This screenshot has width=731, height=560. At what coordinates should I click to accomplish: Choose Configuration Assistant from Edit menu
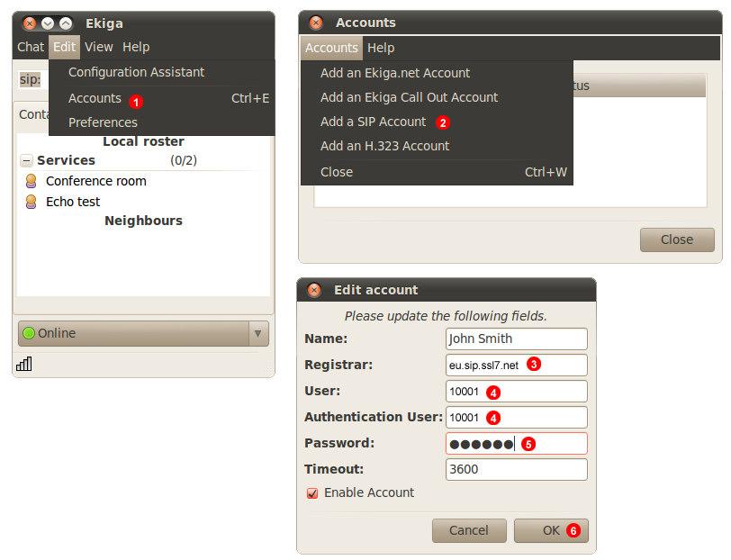pyautogui.click(x=162, y=72)
